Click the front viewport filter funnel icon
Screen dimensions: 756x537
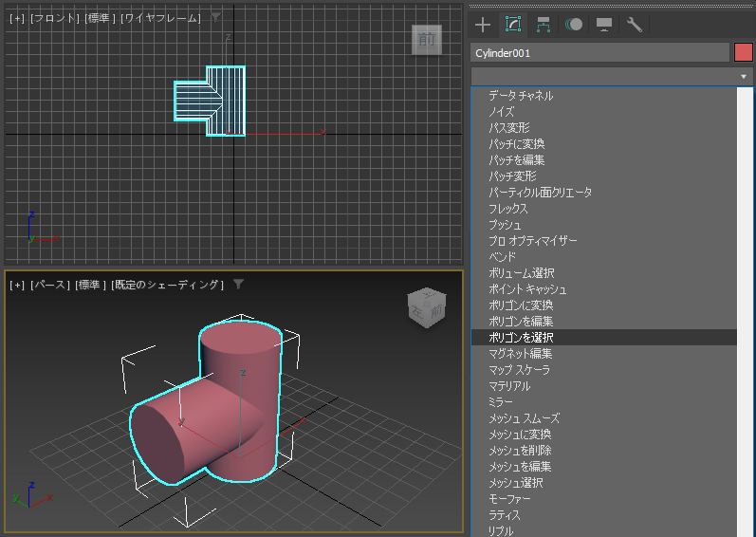click(215, 18)
